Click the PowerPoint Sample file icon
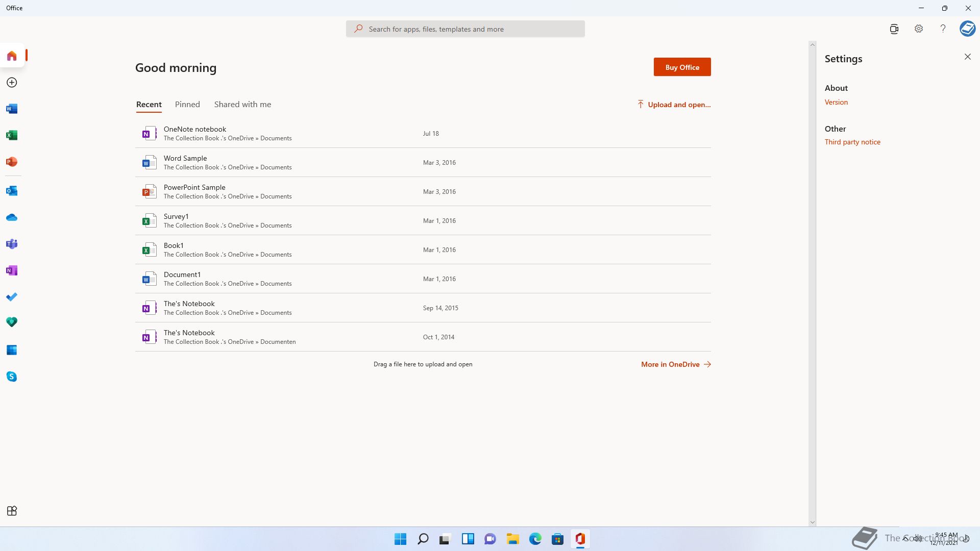The height and width of the screenshot is (551, 980). pyautogui.click(x=149, y=192)
